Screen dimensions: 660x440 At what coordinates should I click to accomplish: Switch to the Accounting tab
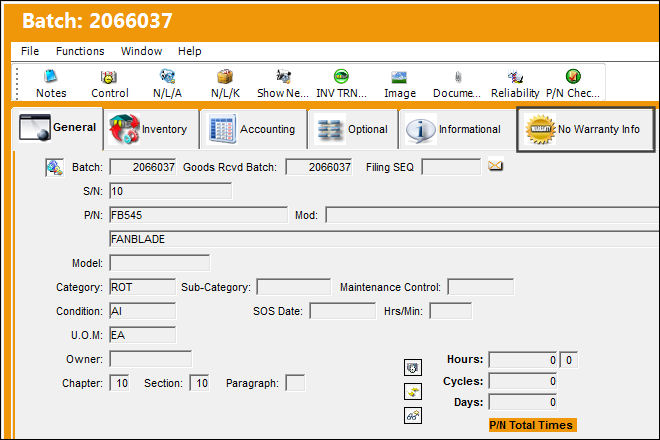[254, 129]
